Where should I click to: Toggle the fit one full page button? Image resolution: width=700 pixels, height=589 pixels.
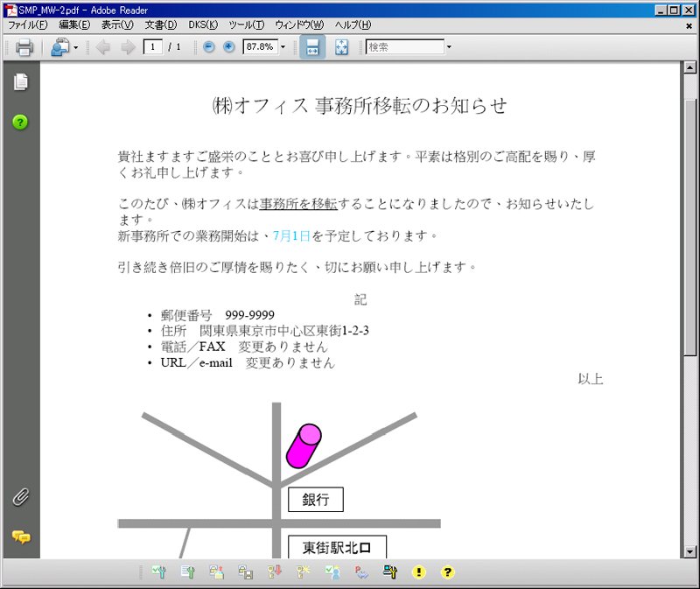[x=341, y=47]
